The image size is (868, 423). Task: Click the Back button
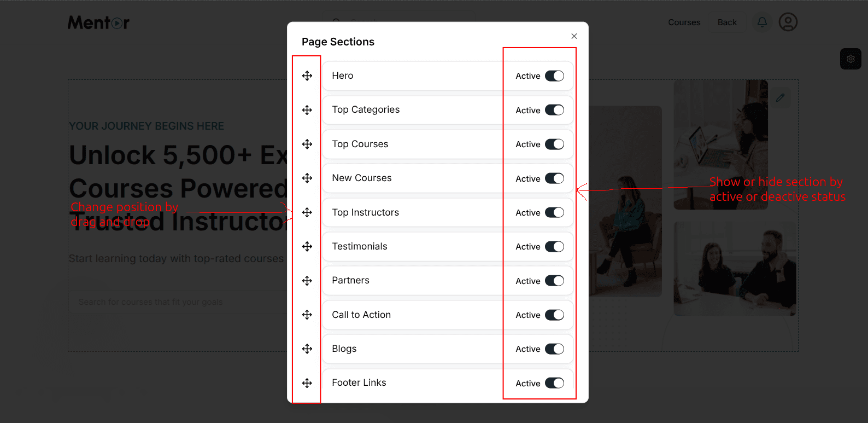727,22
